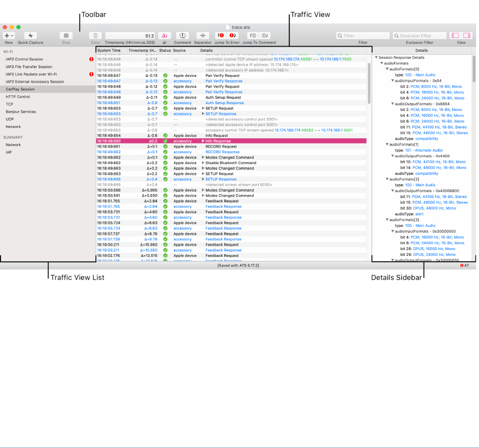Click the Source column header
This screenshot has height=448, width=479.
coord(180,50)
